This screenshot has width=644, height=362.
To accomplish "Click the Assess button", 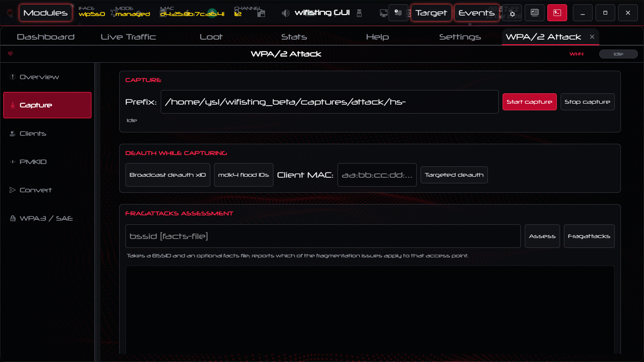I will click(x=542, y=236).
